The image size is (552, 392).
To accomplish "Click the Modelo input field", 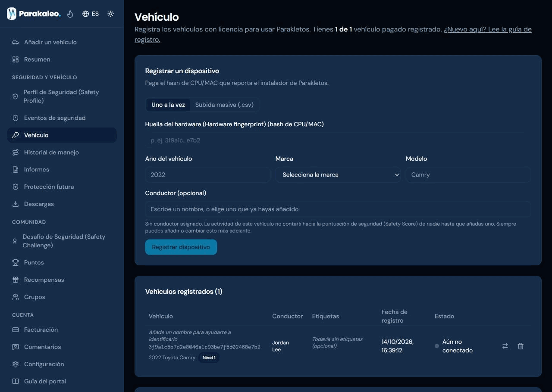I will click(x=468, y=175).
